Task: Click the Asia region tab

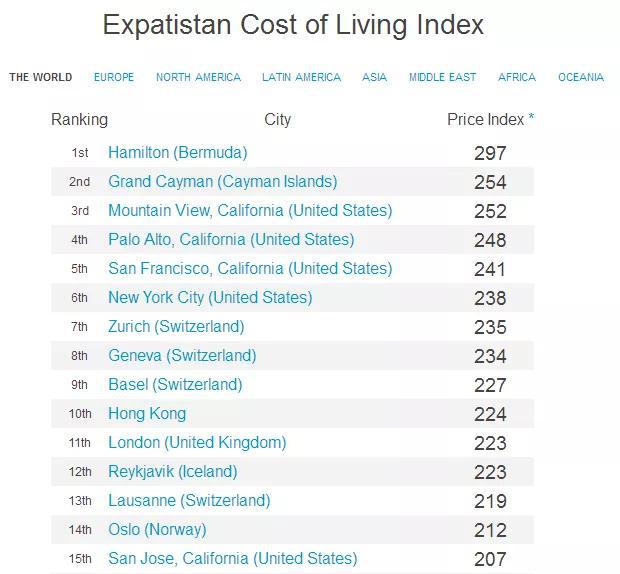Action: coord(375,77)
